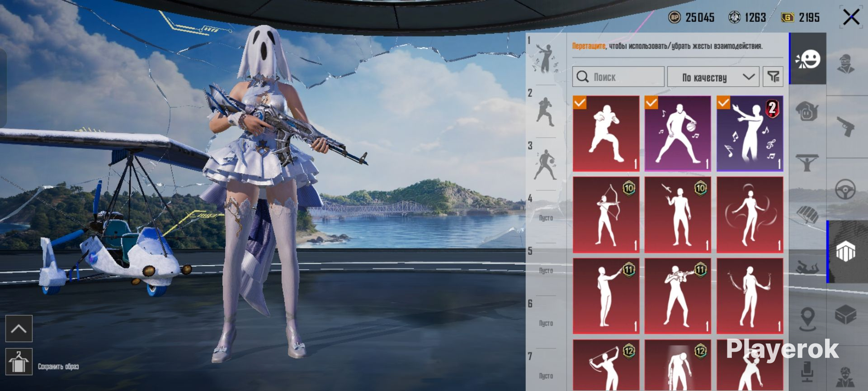Select the basketball dribble emote card
The height and width of the screenshot is (391, 868).
click(678, 134)
